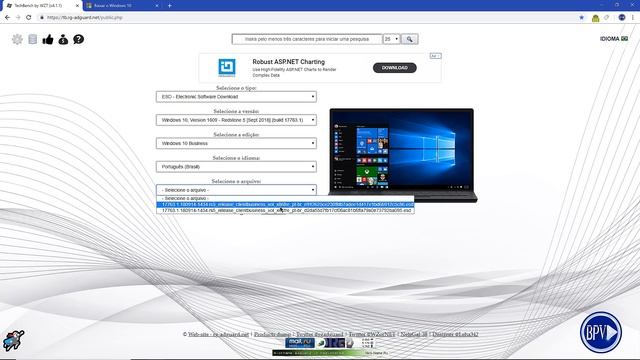640x360 pixels.
Task: Click the Robust ASP.NET Charting ad title
Action: (x=289, y=62)
